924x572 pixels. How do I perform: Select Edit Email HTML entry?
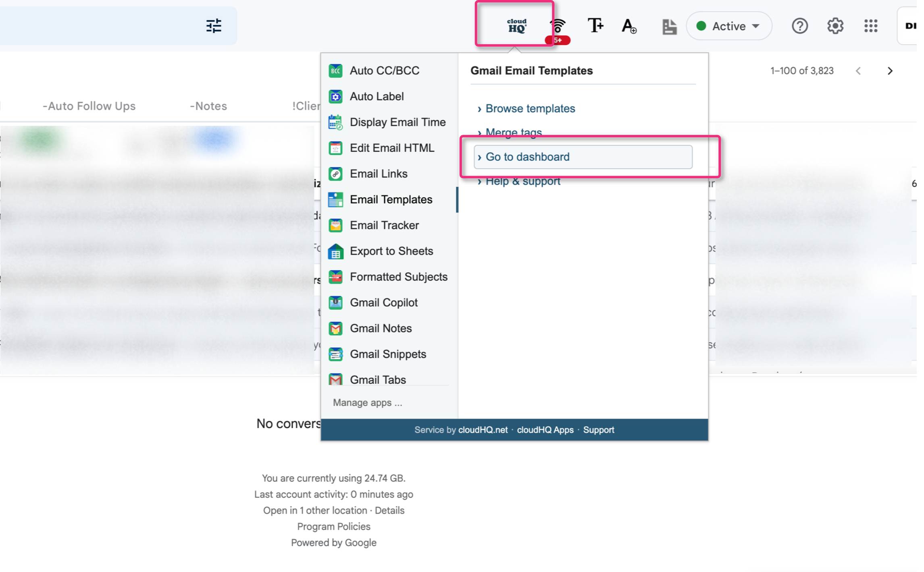click(389, 148)
